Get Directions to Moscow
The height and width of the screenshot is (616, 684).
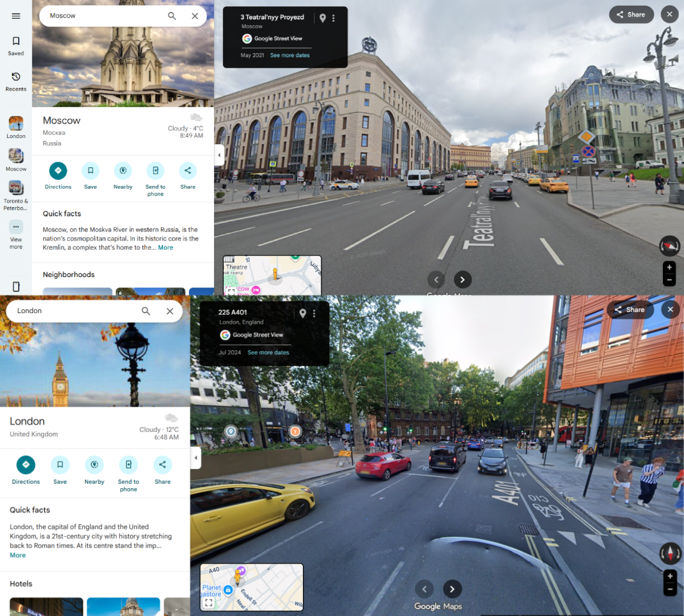(x=58, y=176)
